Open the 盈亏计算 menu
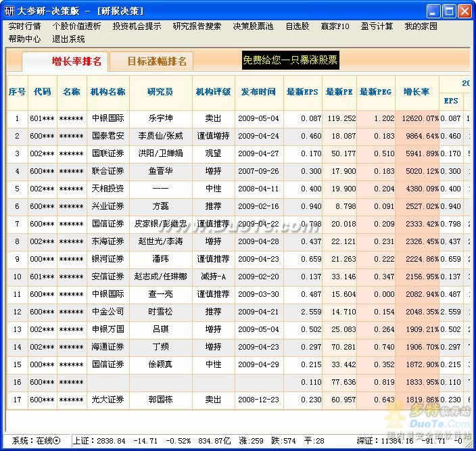Viewport: 476px width, 451px height. pyautogui.click(x=377, y=26)
